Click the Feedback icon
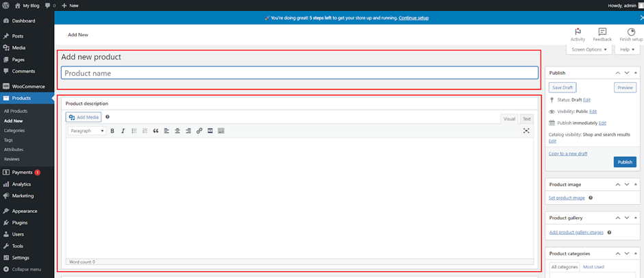644x278 pixels. coord(602,34)
